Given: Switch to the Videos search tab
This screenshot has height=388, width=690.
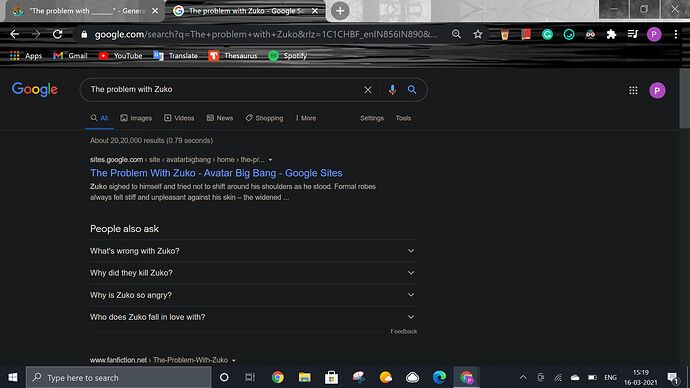Looking at the screenshot, I should click(x=179, y=118).
